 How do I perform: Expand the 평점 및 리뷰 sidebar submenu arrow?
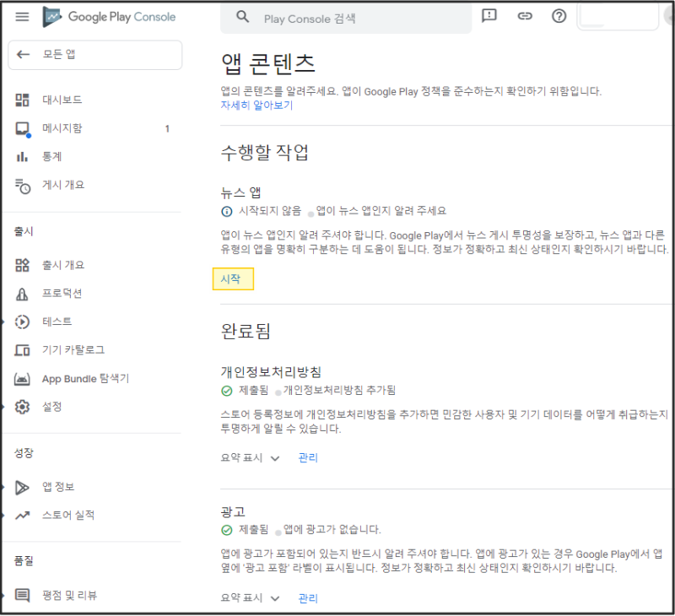3,596
